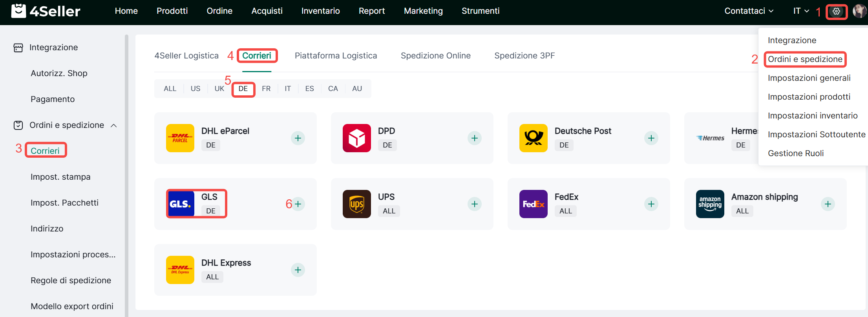Click the settings gear icon
The height and width of the screenshot is (317, 868).
[836, 11]
